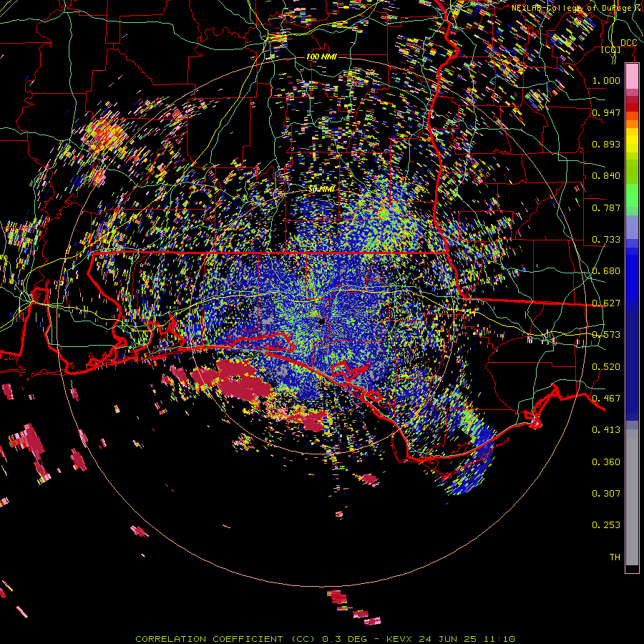The image size is (644, 644).
Task: Click the black radar site dot at center
Action: 321,321
